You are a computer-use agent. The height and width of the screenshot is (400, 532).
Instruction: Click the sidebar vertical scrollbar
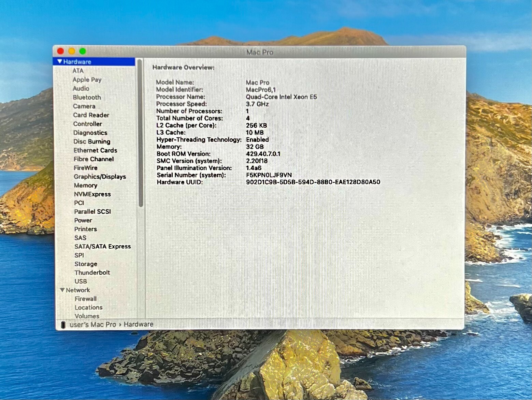tap(140, 134)
